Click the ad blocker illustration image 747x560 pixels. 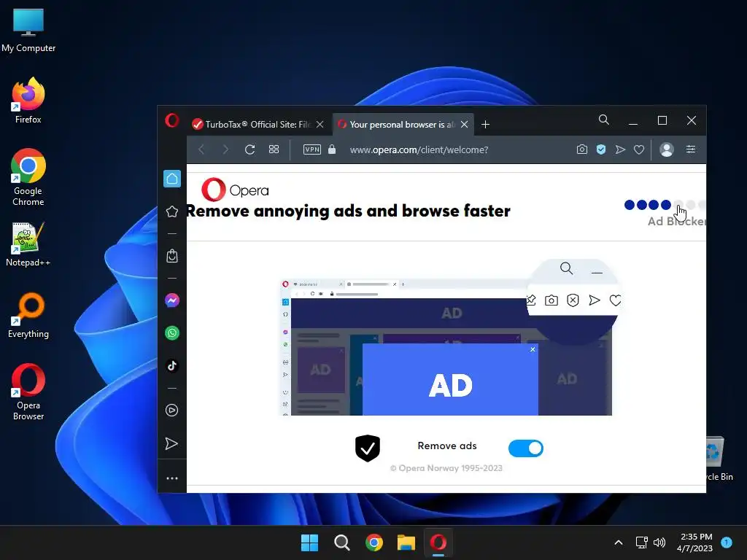click(x=450, y=338)
